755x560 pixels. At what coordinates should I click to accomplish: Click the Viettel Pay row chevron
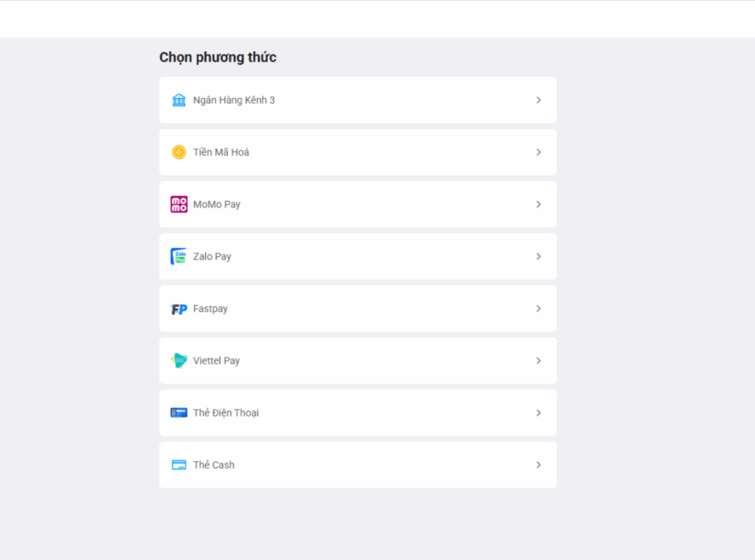coord(538,360)
